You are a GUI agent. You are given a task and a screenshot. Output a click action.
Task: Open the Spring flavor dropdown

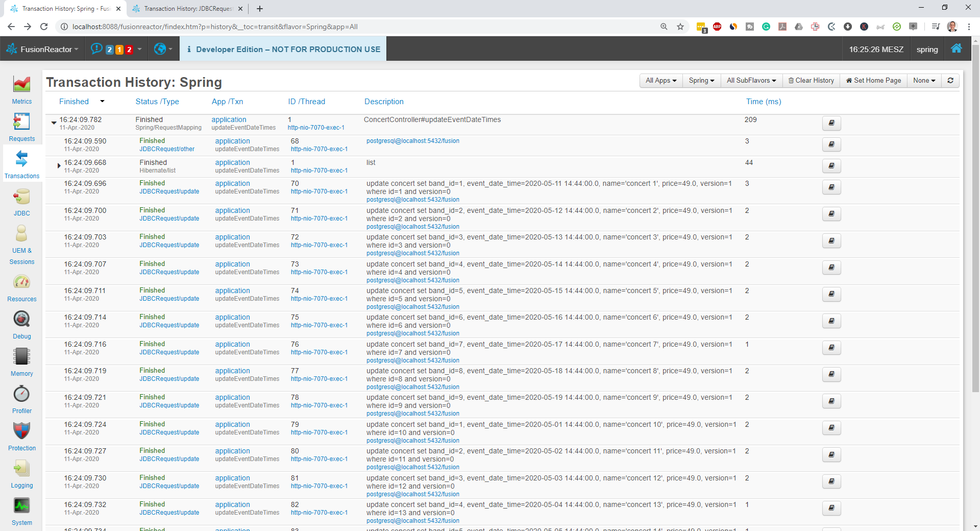coord(701,81)
